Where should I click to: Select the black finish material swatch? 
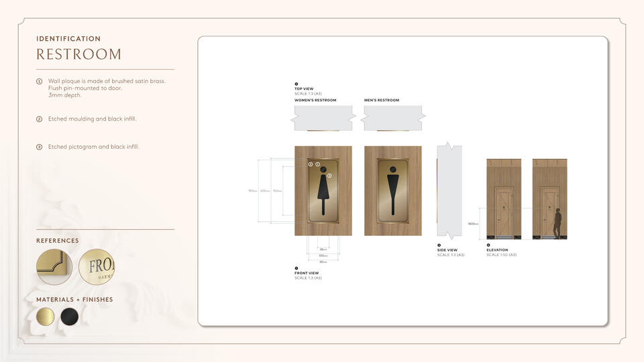(69, 316)
